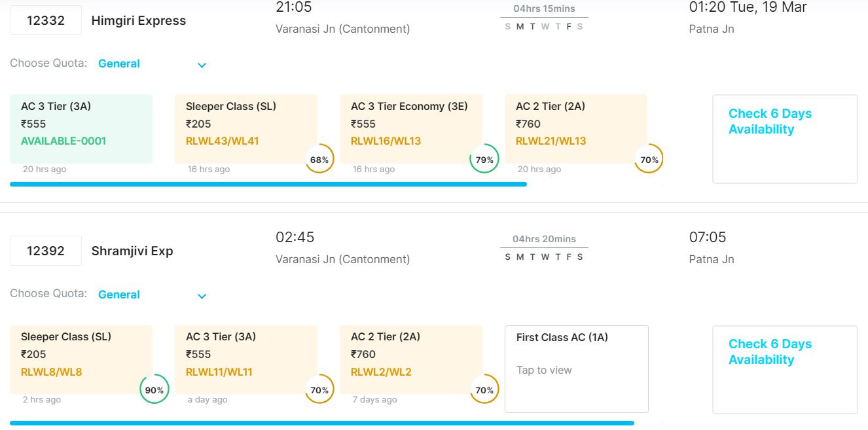Expand quota dropdown for Himgiri Express
The width and height of the screenshot is (868, 430).
[202, 65]
